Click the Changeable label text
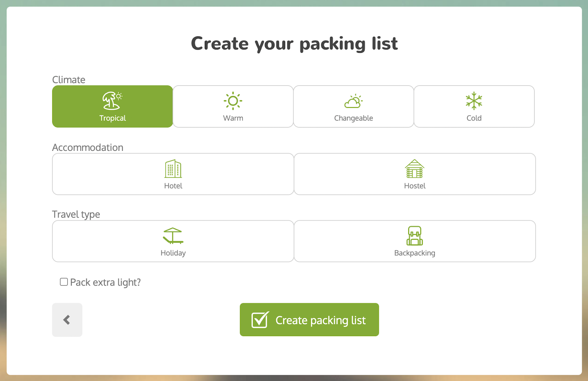Viewport: 588px width, 381px height. pos(353,118)
